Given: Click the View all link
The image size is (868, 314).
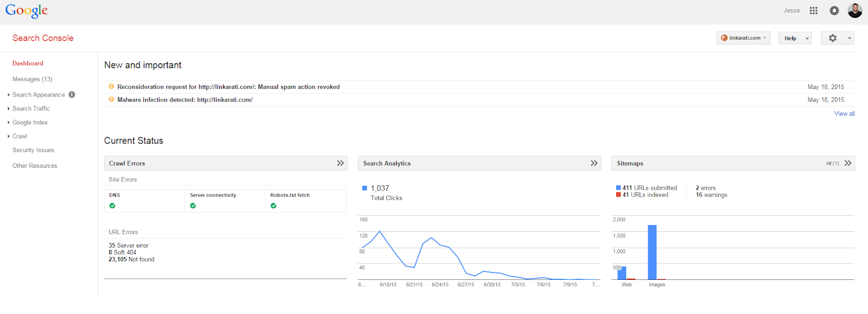Looking at the screenshot, I should [x=844, y=114].
